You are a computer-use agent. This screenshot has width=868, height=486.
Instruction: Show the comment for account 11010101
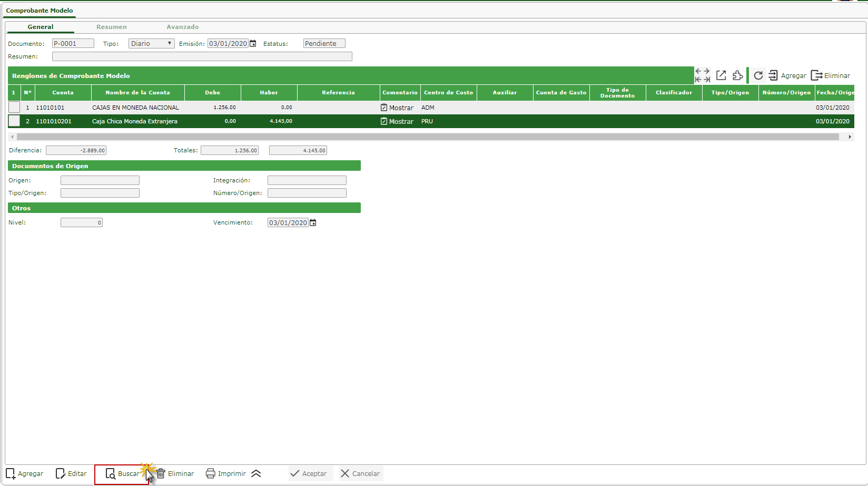(x=397, y=108)
